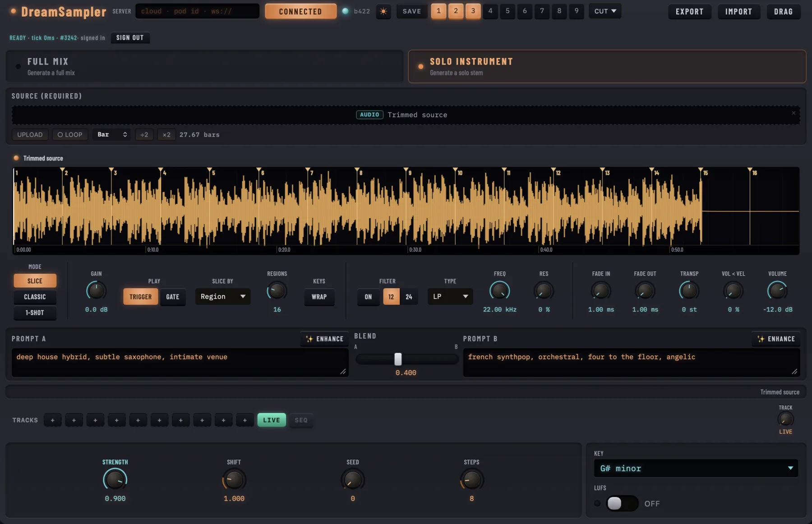This screenshot has height=524, width=812.
Task: Select GATE play mode
Action: click(173, 297)
